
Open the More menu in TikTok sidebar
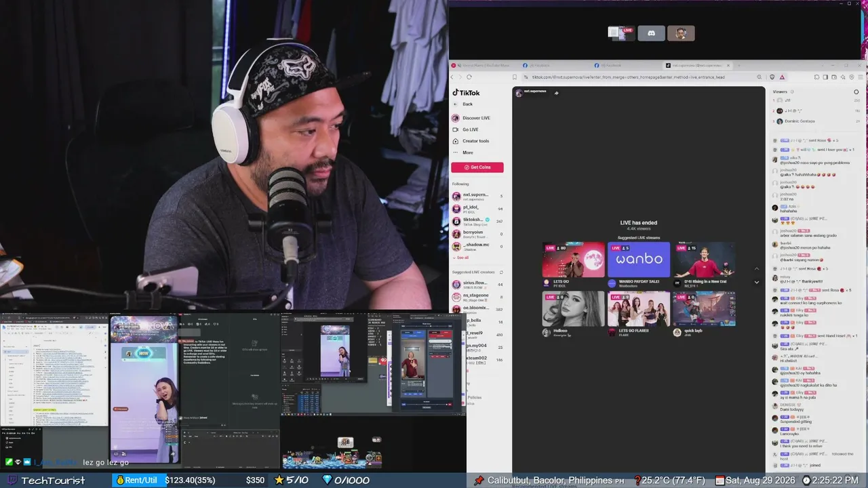coord(463,152)
